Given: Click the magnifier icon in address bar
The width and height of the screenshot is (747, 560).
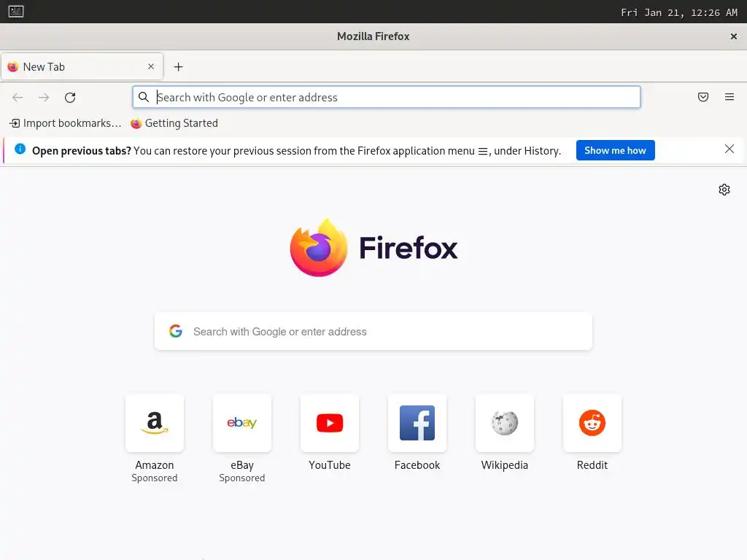Looking at the screenshot, I should (144, 97).
